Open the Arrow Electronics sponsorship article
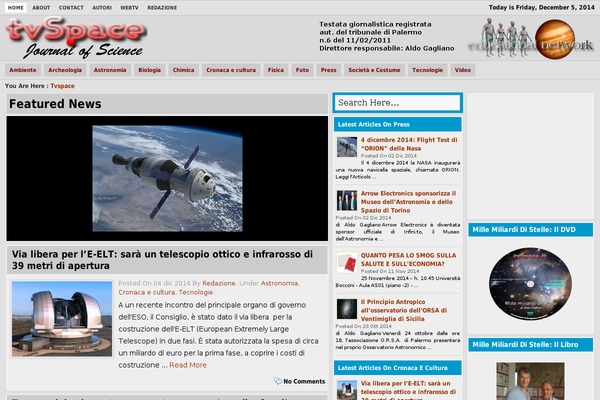This screenshot has width=600, height=400. 408,202
